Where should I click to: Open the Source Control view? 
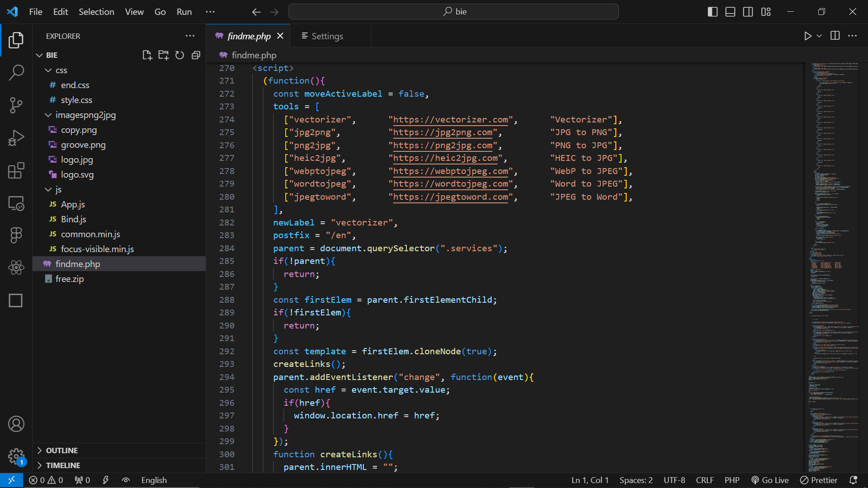(16, 105)
